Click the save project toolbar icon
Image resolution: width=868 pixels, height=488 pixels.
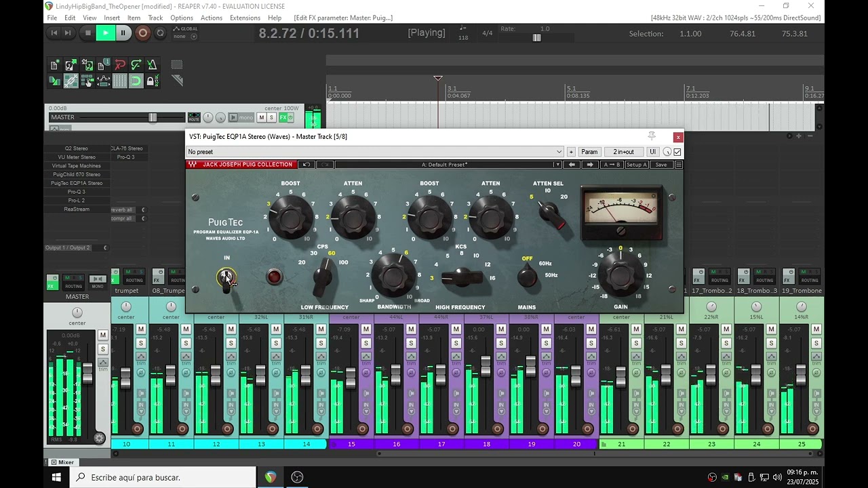(x=87, y=65)
